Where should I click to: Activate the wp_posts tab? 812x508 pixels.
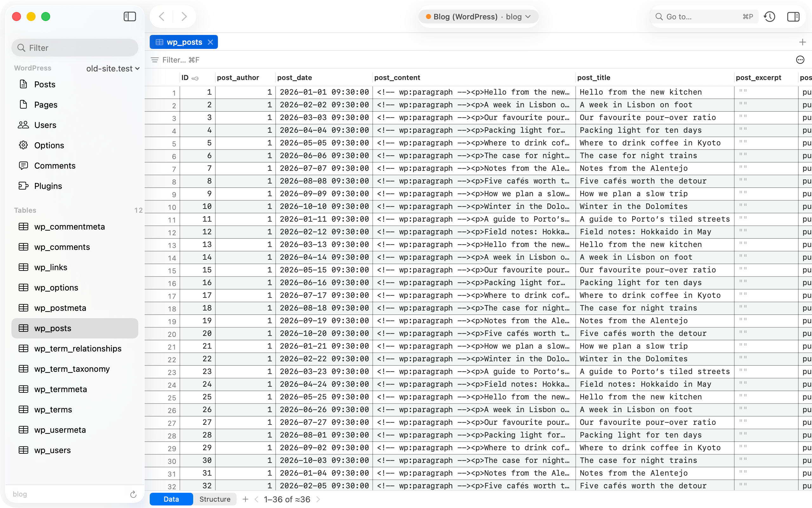184,42
